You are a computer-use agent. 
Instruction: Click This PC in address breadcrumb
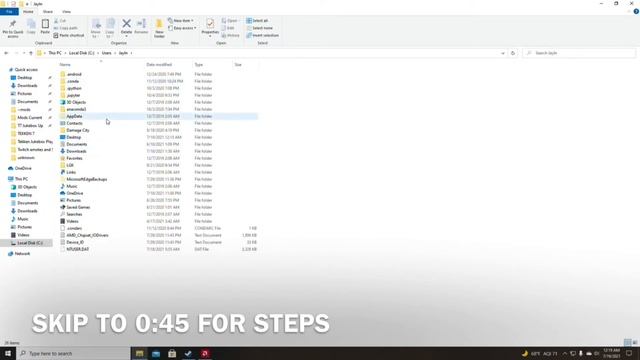pyautogui.click(x=55, y=53)
